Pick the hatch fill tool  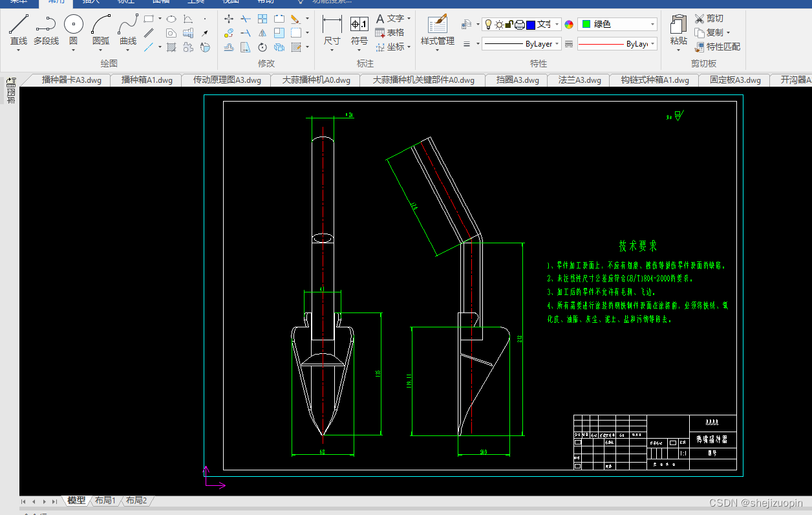pyautogui.click(x=171, y=47)
